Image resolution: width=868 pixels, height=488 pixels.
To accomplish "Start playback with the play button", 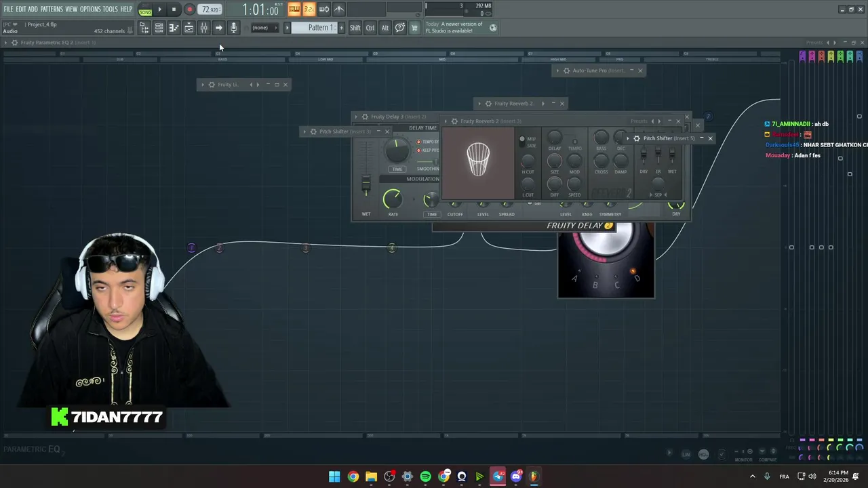I will point(160,9).
